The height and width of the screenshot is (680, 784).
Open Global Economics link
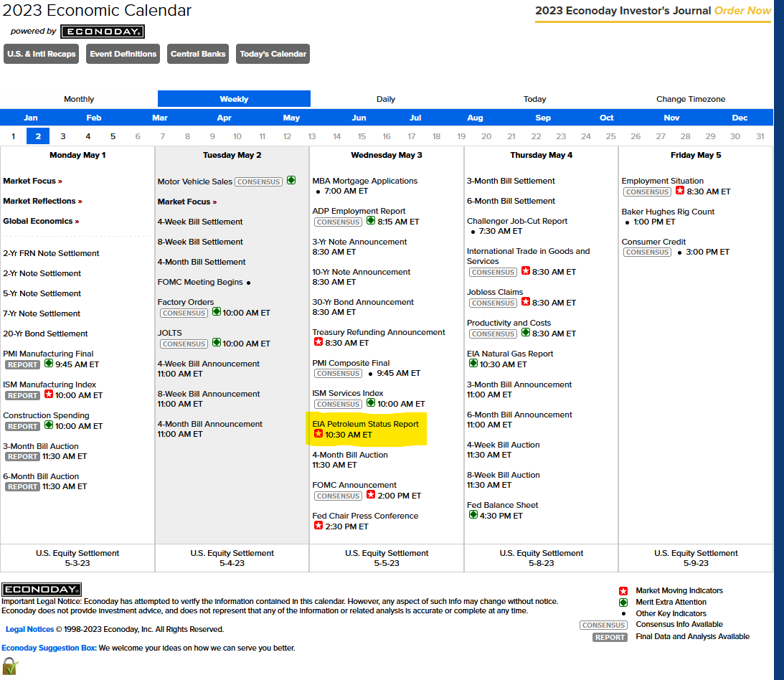click(x=41, y=221)
